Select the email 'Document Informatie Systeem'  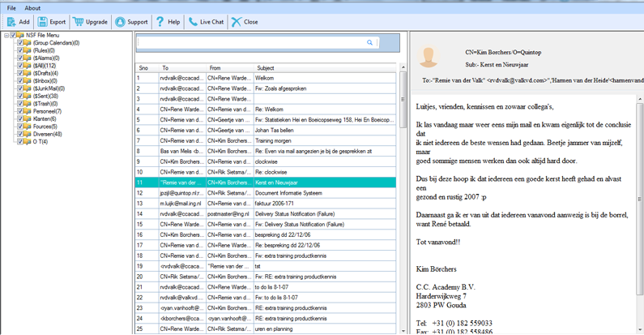(x=266, y=193)
